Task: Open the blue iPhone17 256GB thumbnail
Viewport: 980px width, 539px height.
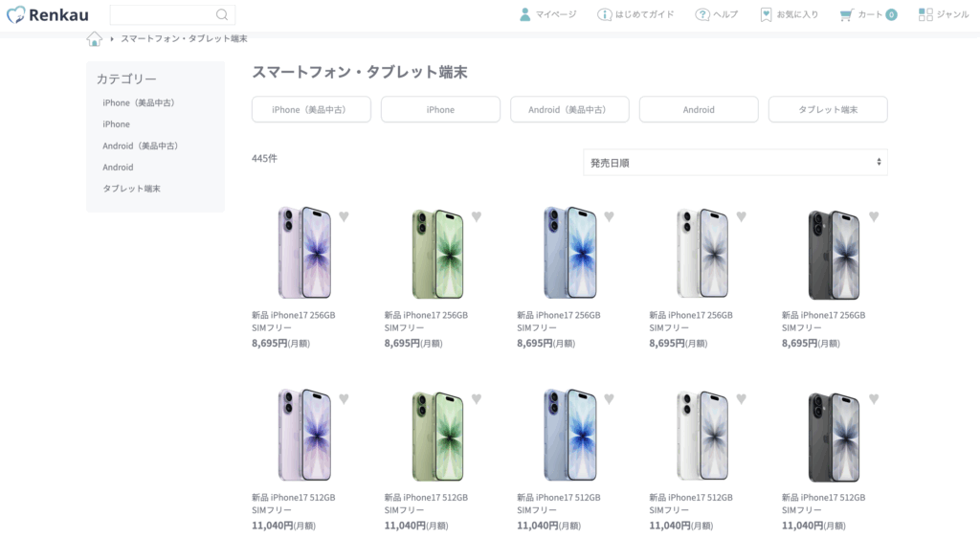Action: (570, 252)
